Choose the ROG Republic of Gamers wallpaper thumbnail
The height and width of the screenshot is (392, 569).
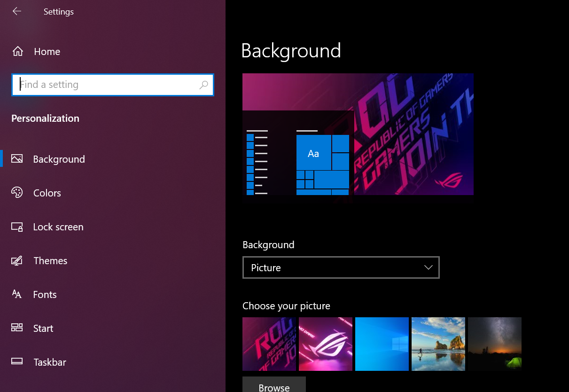[269, 344]
